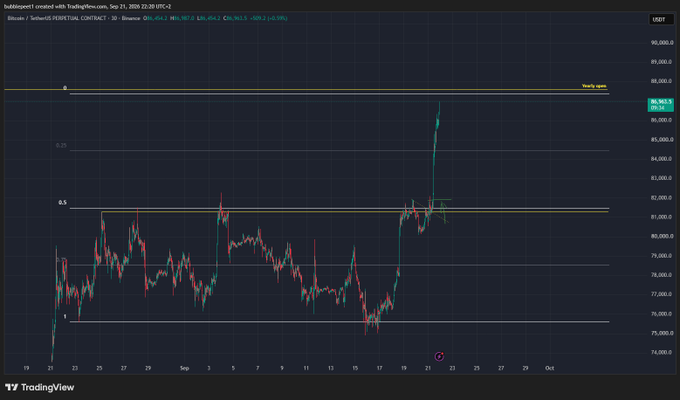Click the 78,000.0 price axis label

pyautogui.click(x=662, y=275)
